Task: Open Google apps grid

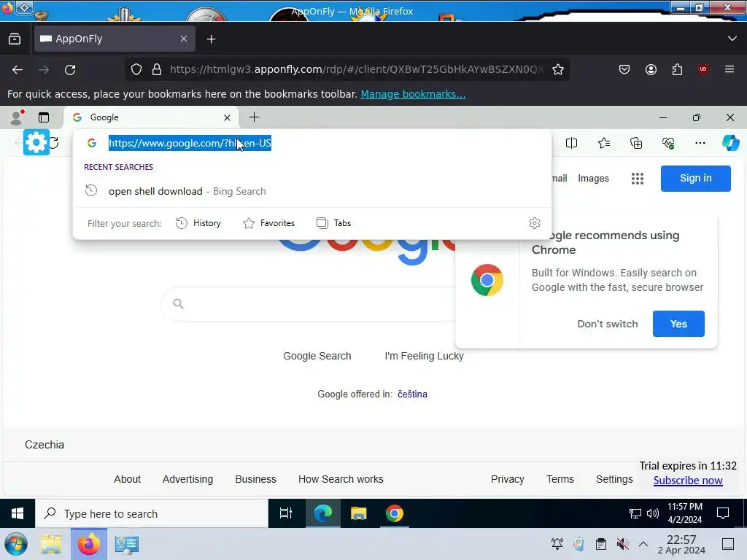Action: click(638, 179)
